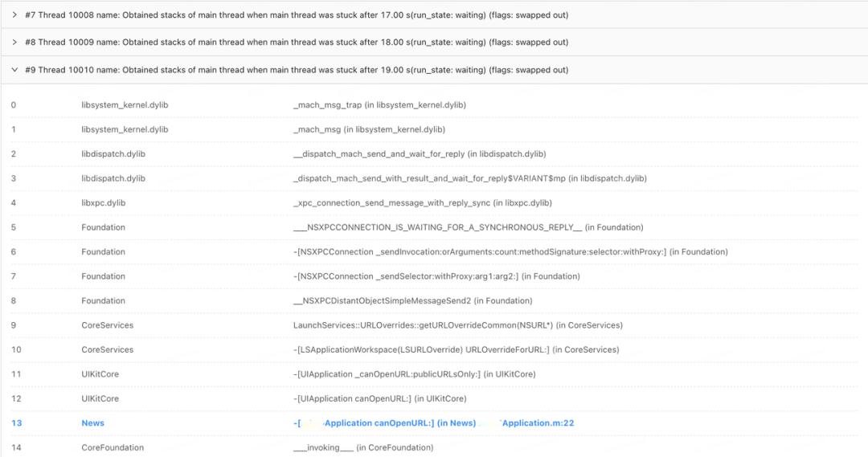Screen dimensions: 868x457
Task: Click the URLOverrideForURL: frame symbol
Action: point(456,349)
